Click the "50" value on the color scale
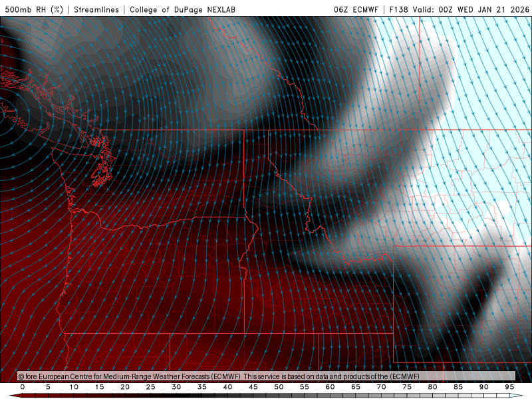This screenshot has height=399, width=532. tap(279, 387)
